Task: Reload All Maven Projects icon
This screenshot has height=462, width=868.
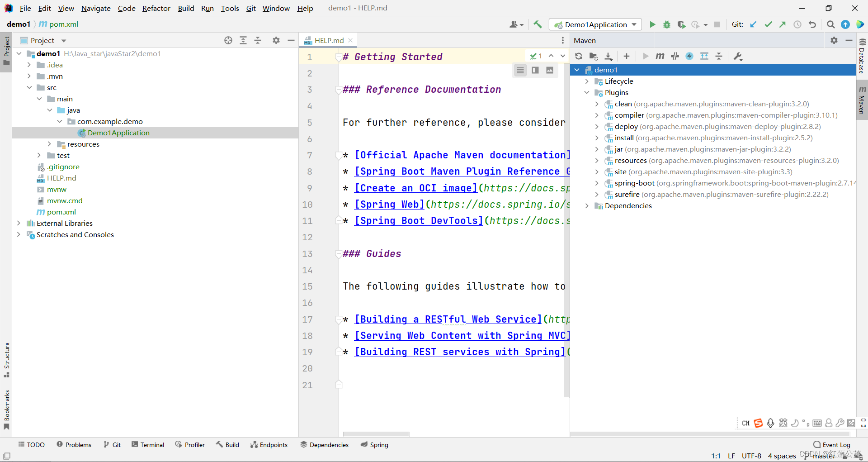Action: [x=579, y=56]
